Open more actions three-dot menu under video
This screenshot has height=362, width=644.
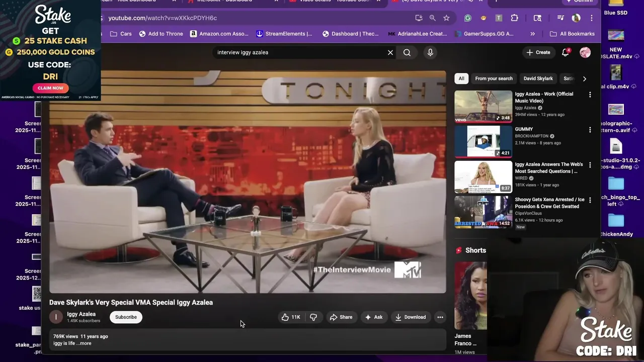click(x=440, y=317)
